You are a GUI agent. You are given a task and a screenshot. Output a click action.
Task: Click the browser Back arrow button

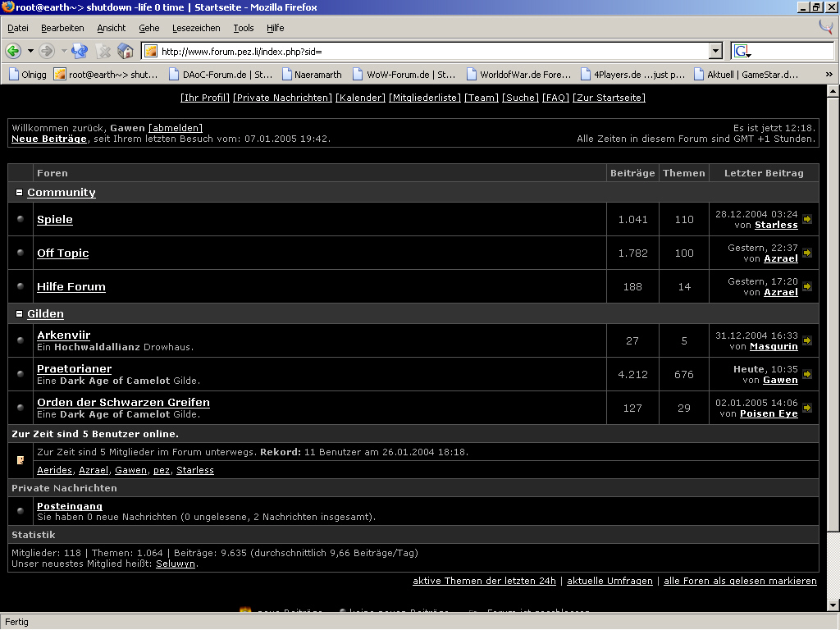click(14, 51)
